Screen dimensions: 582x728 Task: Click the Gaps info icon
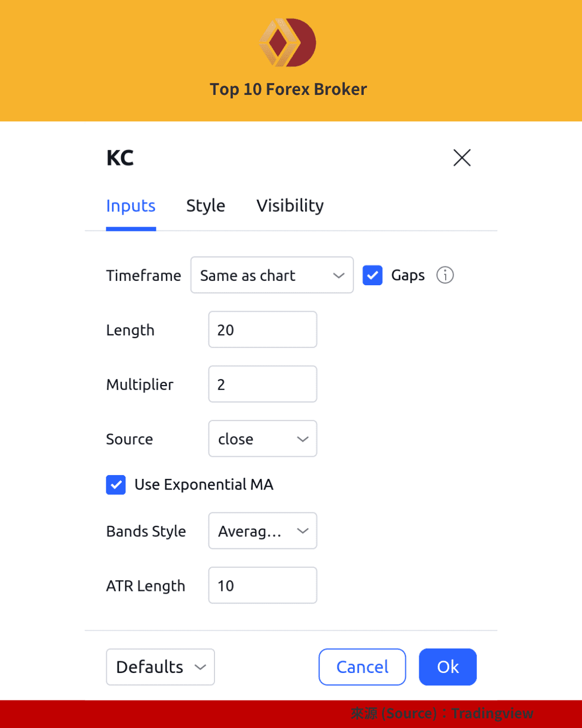[445, 275]
